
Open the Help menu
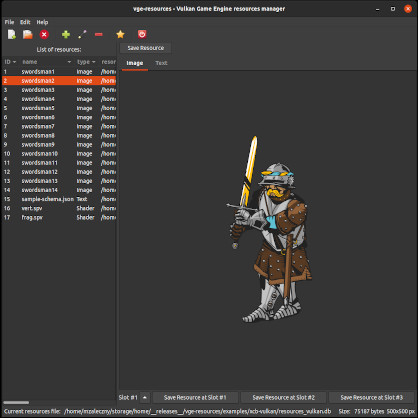[42, 22]
